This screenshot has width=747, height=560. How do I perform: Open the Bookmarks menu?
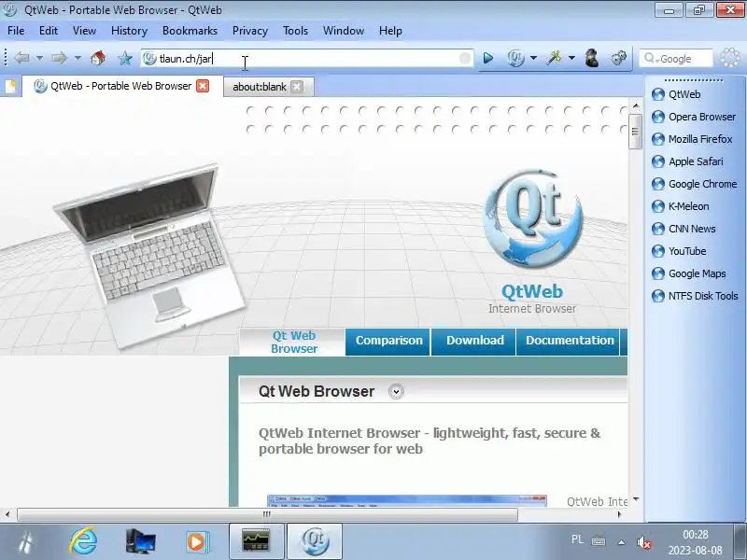click(190, 31)
